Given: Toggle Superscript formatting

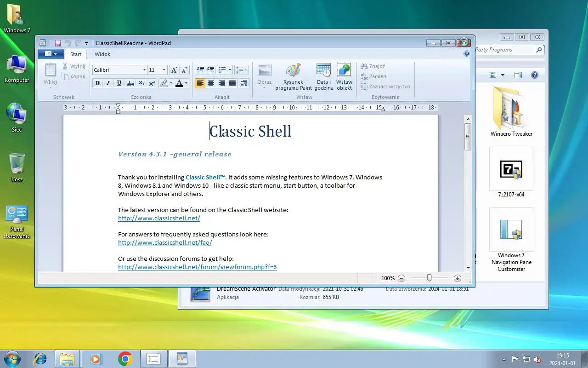Looking at the screenshot, I should point(152,83).
